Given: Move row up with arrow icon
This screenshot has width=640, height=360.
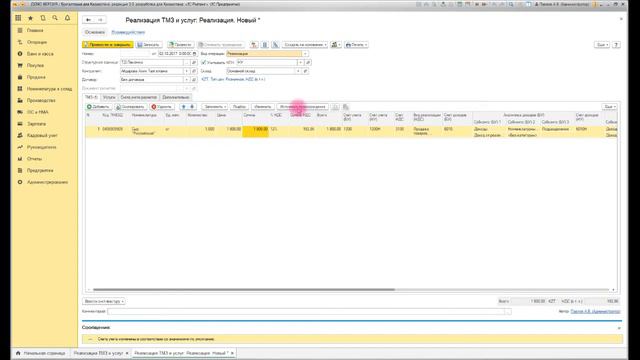Looking at the screenshot, I should click(x=184, y=107).
